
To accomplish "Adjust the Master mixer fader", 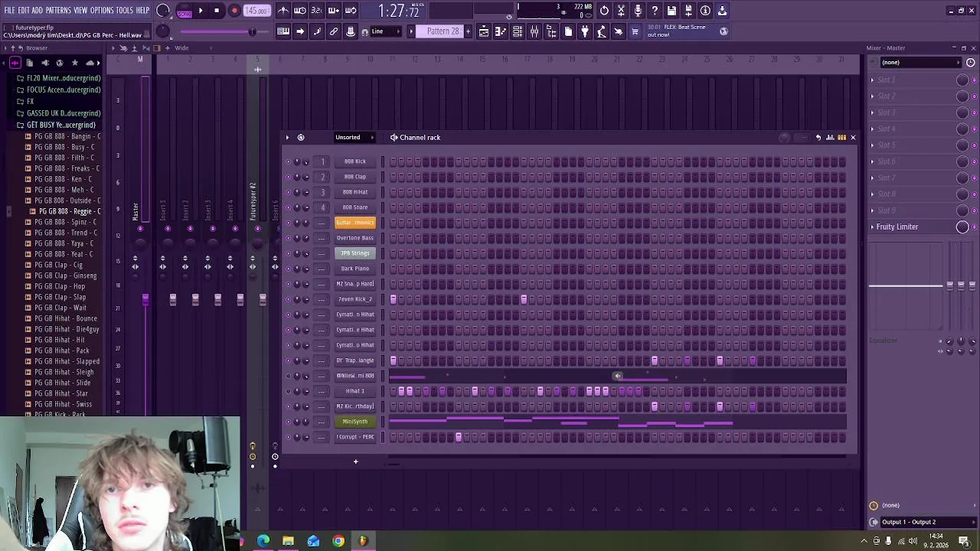I will coord(145,300).
